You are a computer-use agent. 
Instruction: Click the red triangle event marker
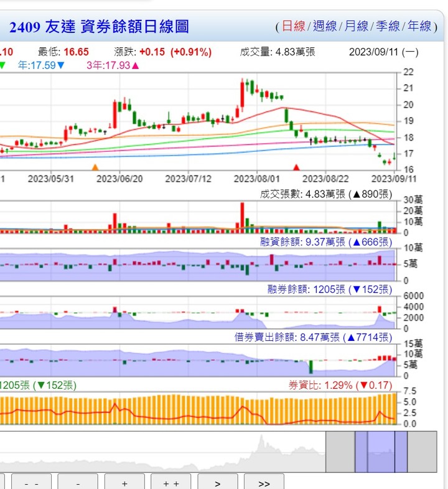[x=296, y=167]
